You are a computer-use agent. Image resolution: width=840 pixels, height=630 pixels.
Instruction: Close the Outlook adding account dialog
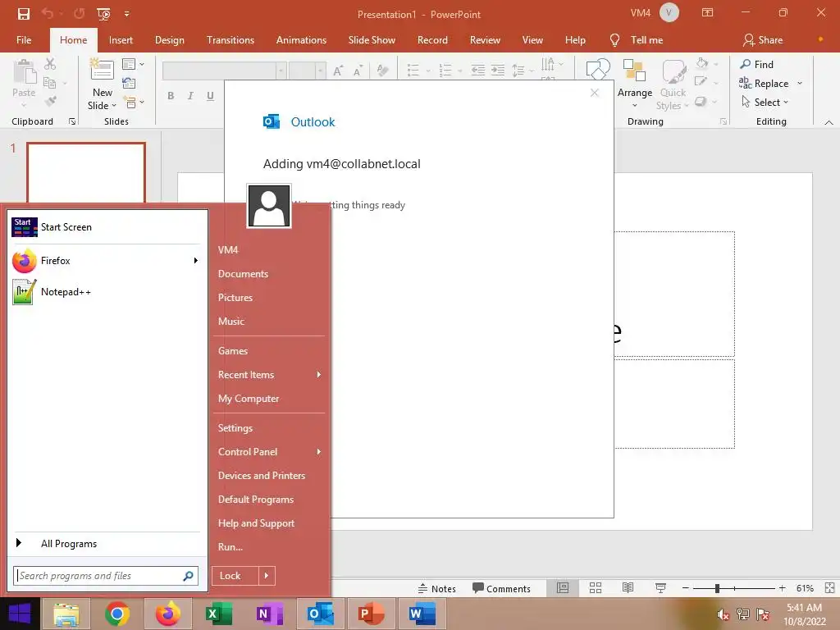tap(594, 93)
